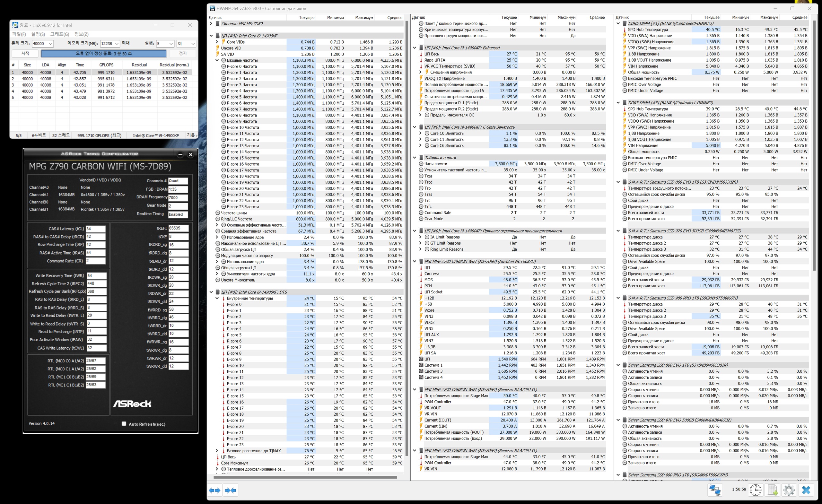822x504 pixels.
Task: Click the clock reset timer icon
Action: (x=755, y=490)
